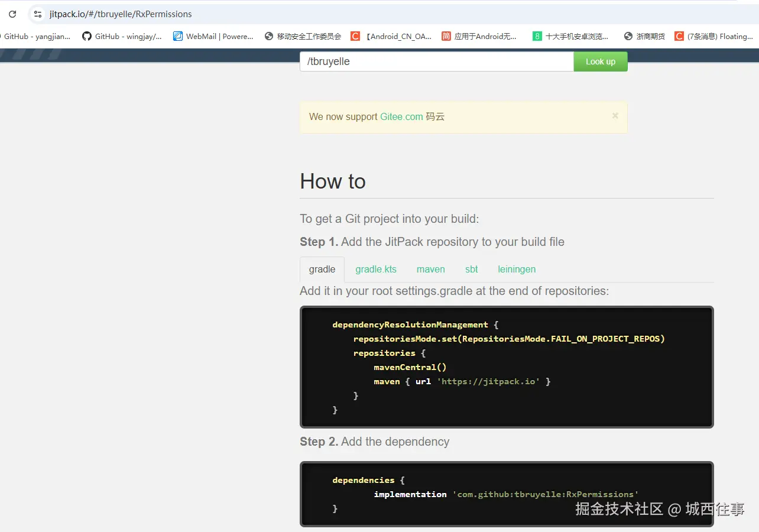Switch to the gradle.kts tab
Image resolution: width=759 pixels, height=532 pixels.
(376, 269)
